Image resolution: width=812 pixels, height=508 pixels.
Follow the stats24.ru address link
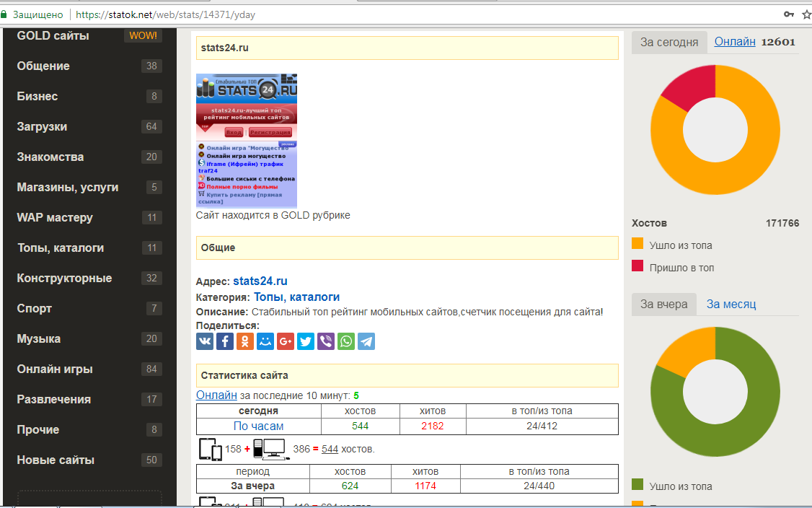point(260,281)
